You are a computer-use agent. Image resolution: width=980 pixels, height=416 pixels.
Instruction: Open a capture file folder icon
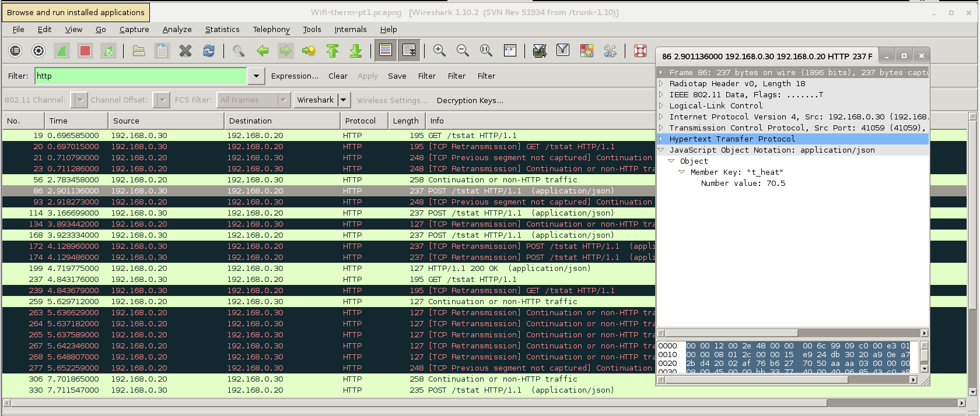(x=139, y=51)
